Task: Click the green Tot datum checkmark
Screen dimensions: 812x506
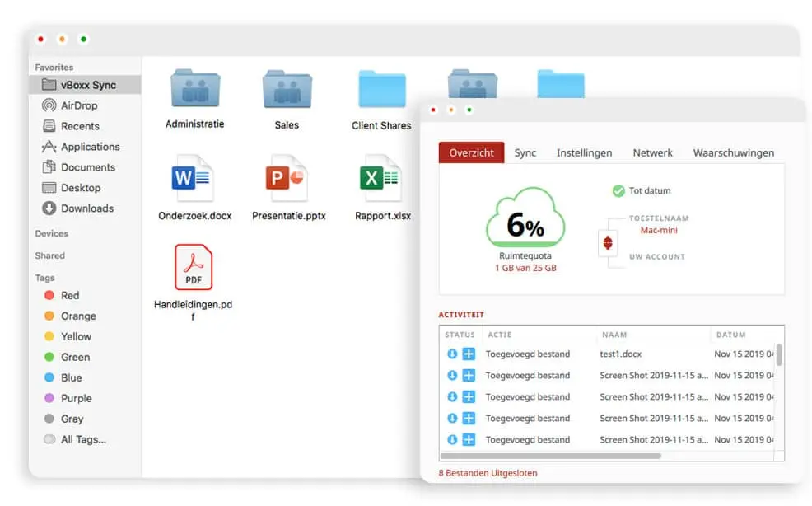Action: (x=618, y=191)
